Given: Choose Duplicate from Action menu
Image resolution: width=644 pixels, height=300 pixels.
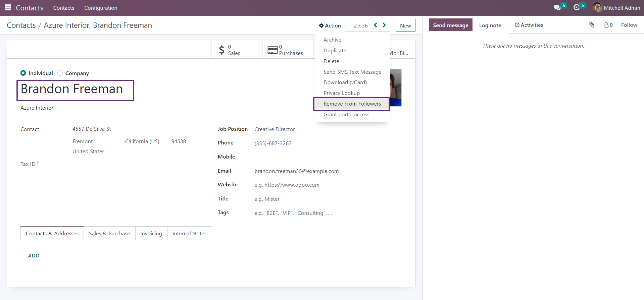Looking at the screenshot, I should [x=352, y=50].
